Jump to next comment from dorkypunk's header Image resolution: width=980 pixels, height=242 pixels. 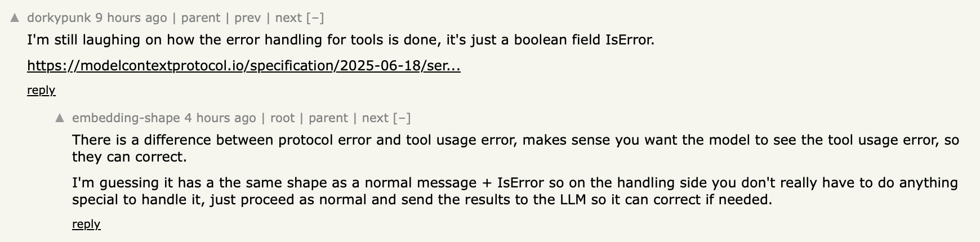pyautogui.click(x=288, y=18)
